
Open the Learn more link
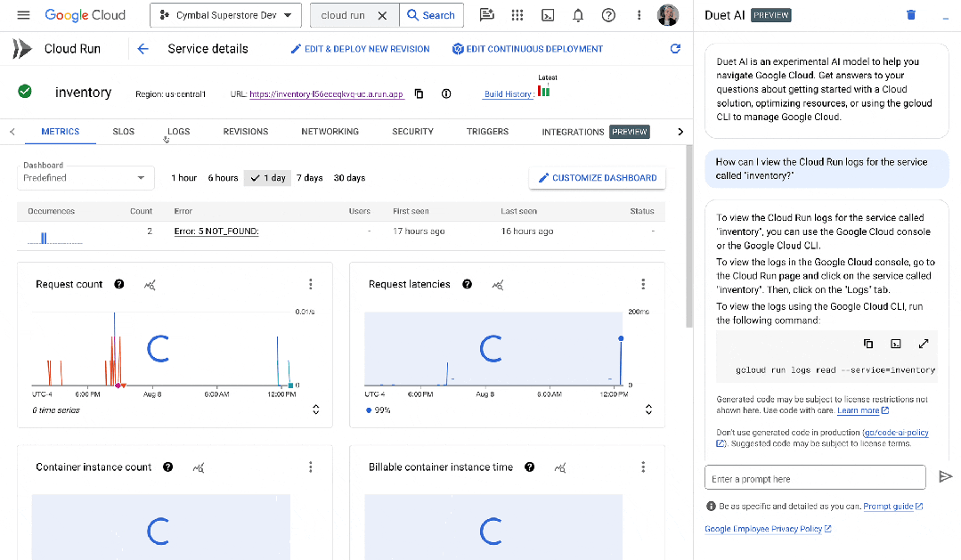click(863, 410)
